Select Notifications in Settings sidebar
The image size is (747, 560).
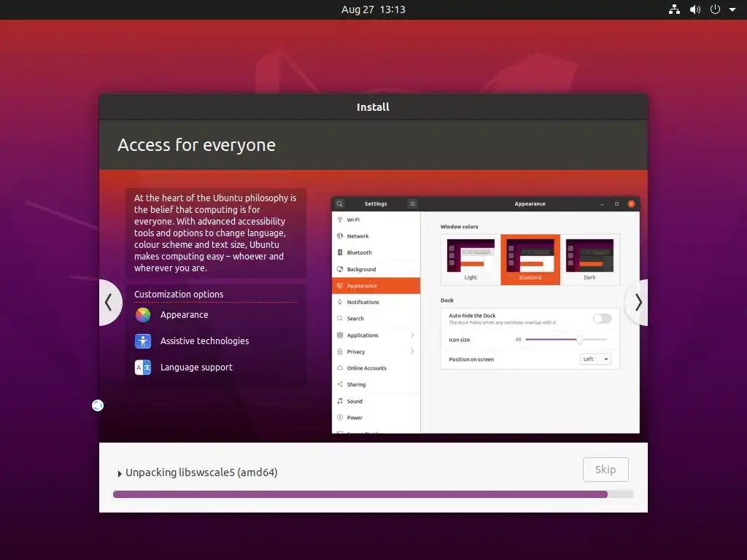click(x=376, y=303)
